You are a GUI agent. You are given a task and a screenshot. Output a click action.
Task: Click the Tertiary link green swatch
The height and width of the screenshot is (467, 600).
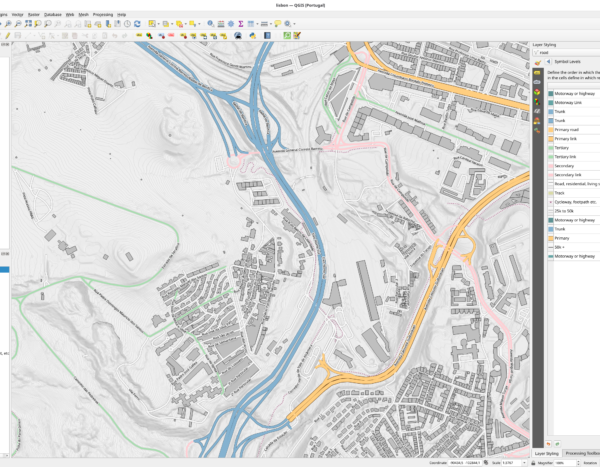551,157
